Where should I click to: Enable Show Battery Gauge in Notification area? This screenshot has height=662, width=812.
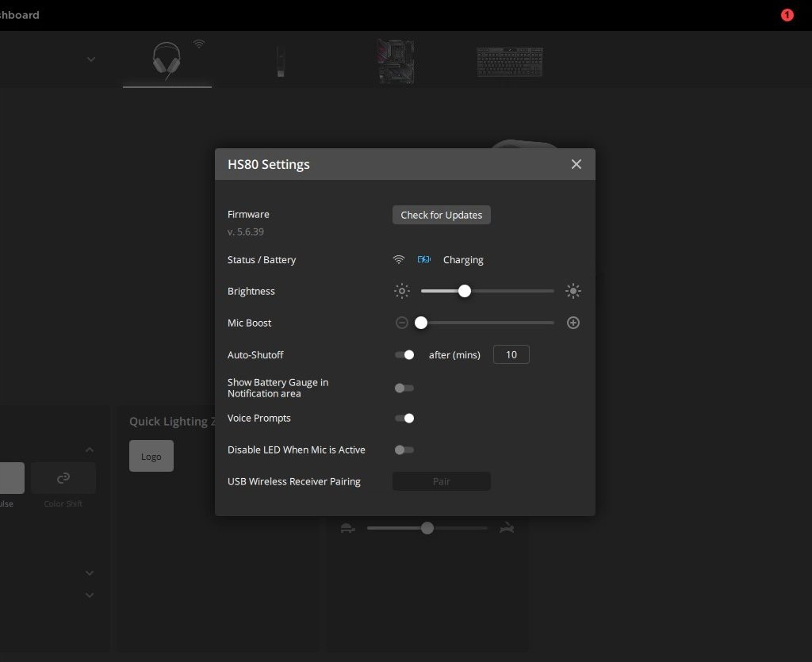pyautogui.click(x=404, y=388)
